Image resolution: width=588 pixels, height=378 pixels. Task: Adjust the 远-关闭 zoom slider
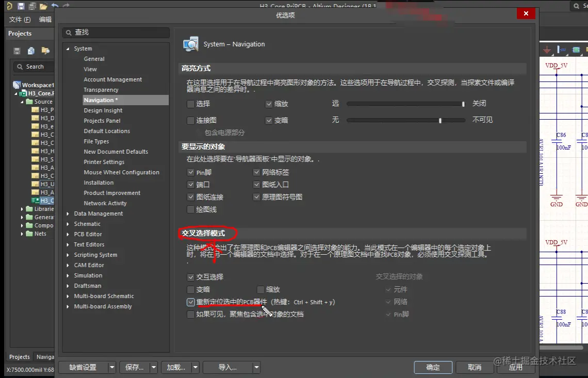coord(406,104)
